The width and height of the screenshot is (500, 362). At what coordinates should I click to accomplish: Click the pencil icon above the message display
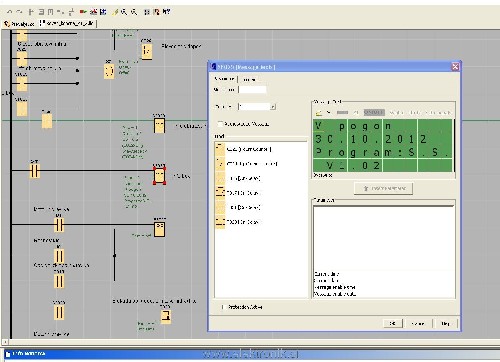click(319, 113)
